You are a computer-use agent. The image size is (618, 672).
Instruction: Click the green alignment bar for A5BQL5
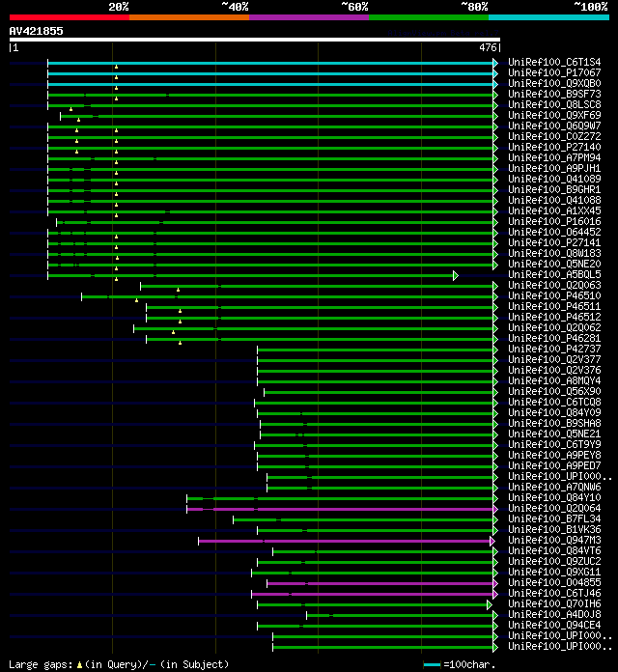tap(250, 275)
